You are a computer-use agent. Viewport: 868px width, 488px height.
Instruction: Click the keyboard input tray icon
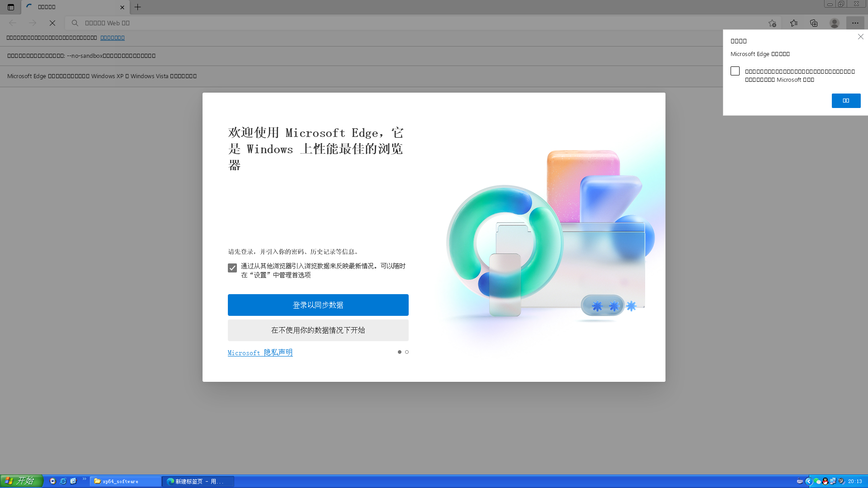(x=800, y=482)
